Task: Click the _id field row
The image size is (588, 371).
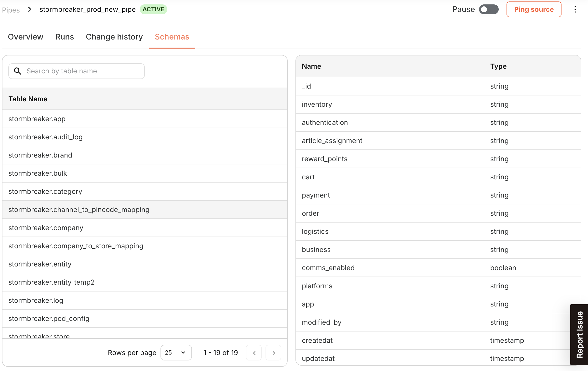Action: click(x=438, y=86)
